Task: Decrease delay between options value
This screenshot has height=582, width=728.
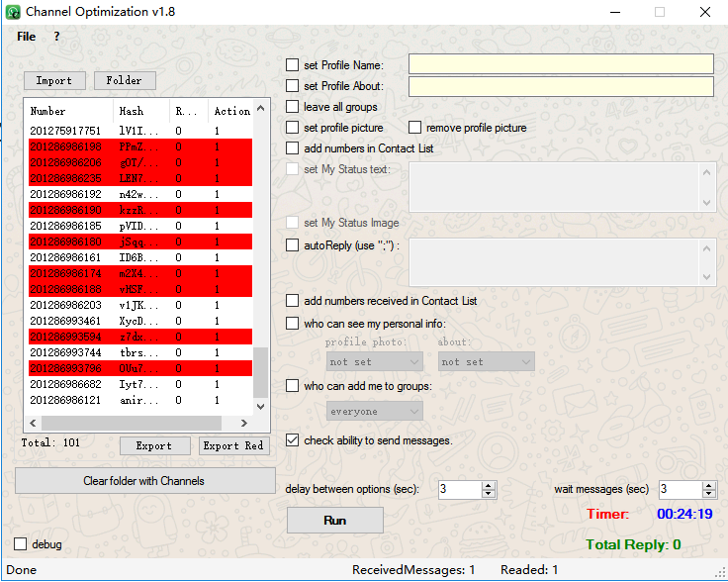Action: click(x=488, y=494)
